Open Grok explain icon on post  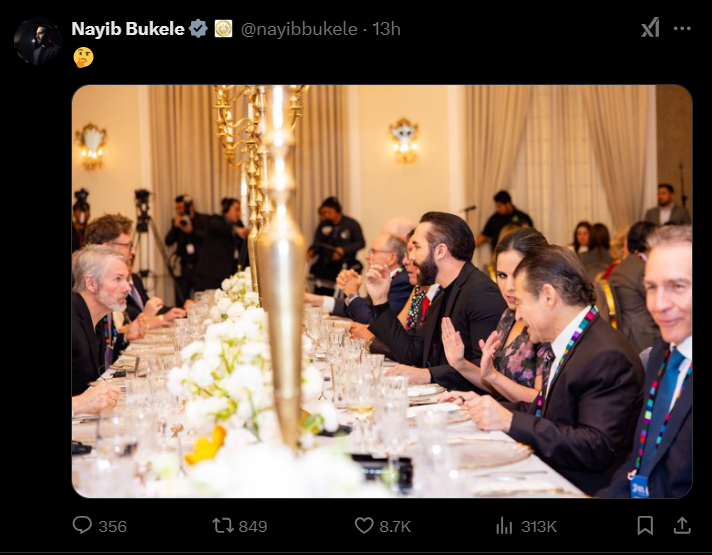[x=650, y=28]
